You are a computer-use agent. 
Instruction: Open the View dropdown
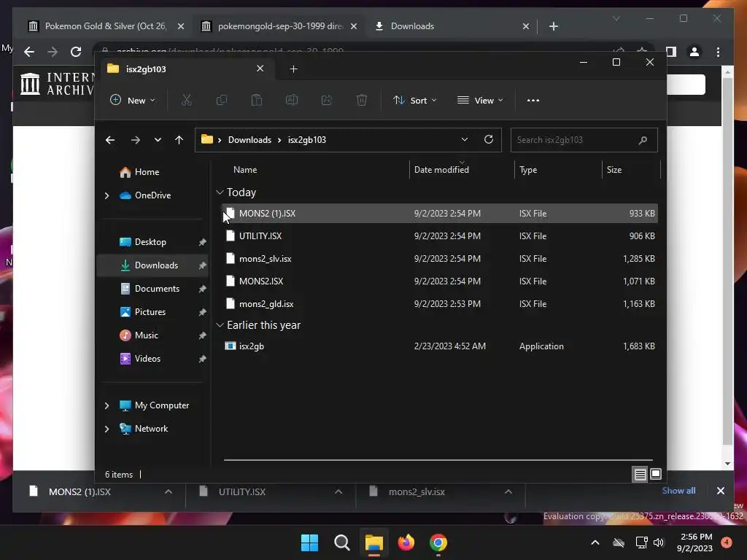point(480,100)
